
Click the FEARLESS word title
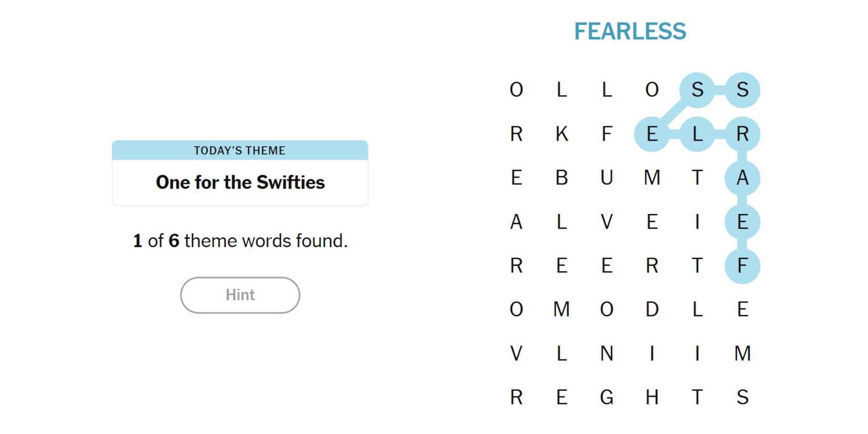[x=630, y=32]
